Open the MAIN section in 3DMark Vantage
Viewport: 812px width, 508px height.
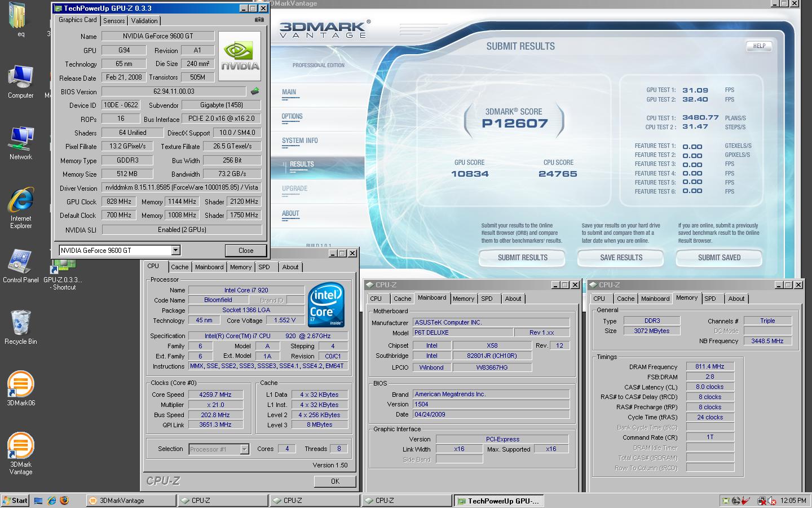(x=289, y=92)
